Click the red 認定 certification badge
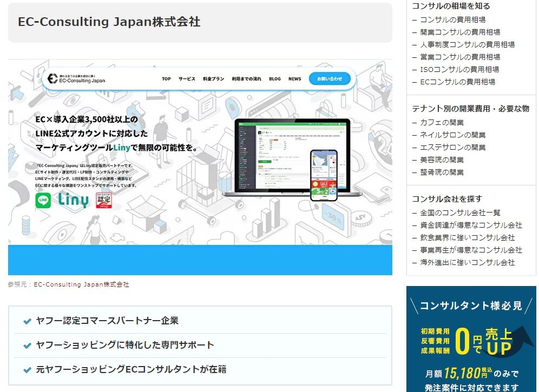 pyautogui.click(x=104, y=200)
